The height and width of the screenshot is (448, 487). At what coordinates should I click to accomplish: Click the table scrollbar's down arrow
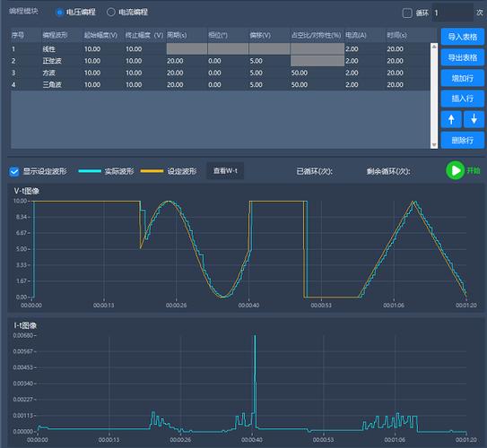[x=434, y=145]
